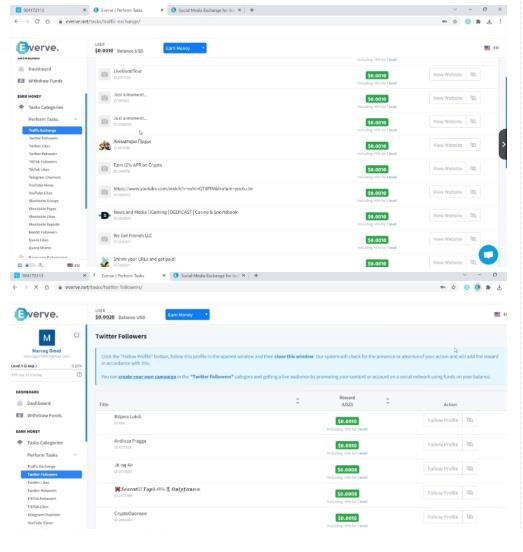523x552 pixels.
Task: Open the create your own campaign link
Action: 147,377
